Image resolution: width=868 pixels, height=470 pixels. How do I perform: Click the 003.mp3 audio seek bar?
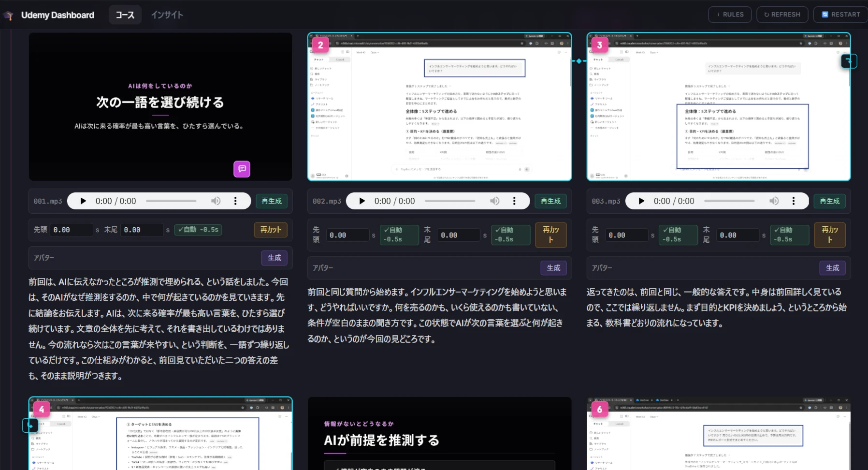pyautogui.click(x=729, y=201)
